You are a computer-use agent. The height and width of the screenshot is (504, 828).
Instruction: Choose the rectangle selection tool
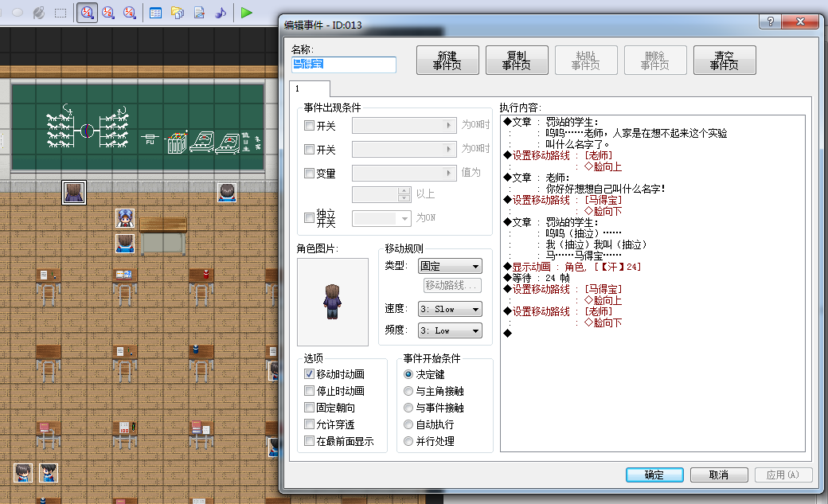(x=61, y=13)
